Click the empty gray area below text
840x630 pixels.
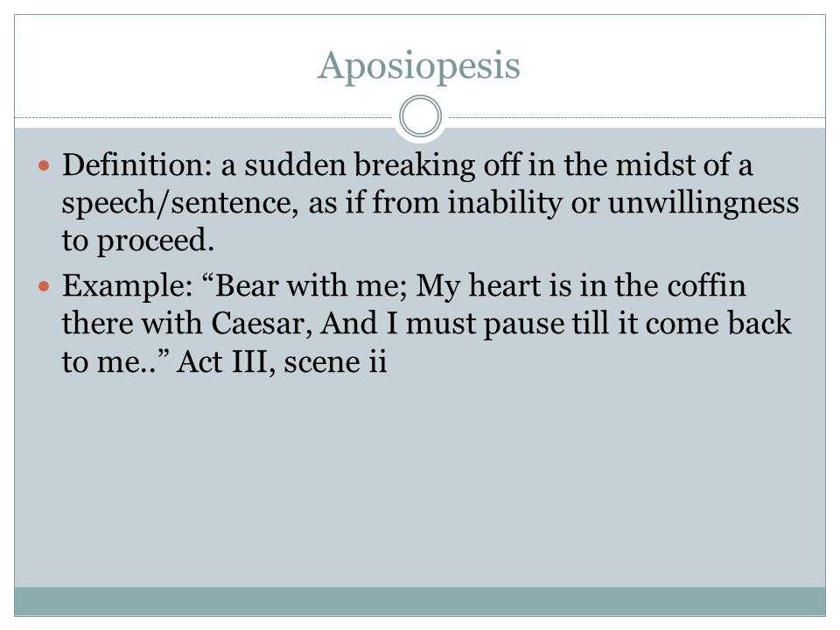point(420,482)
